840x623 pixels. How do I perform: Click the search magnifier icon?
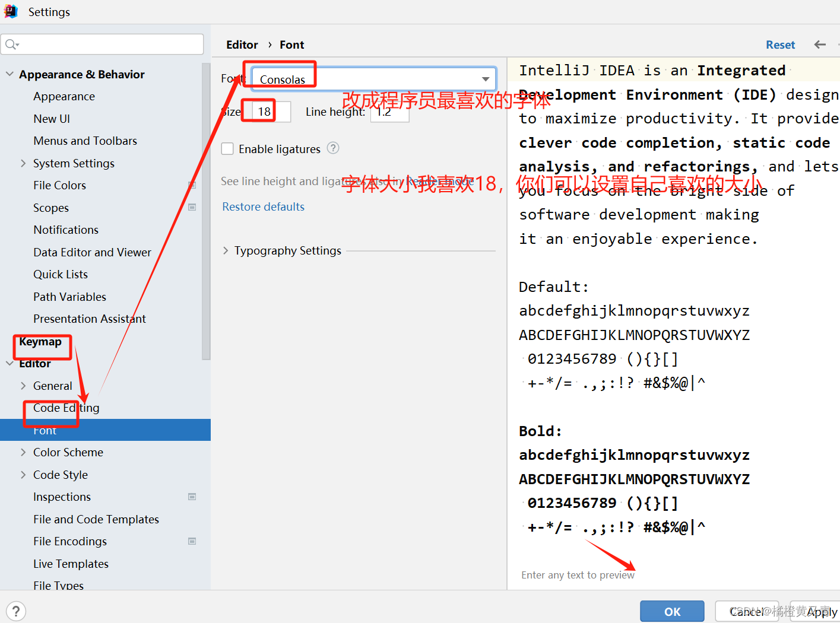(12, 44)
